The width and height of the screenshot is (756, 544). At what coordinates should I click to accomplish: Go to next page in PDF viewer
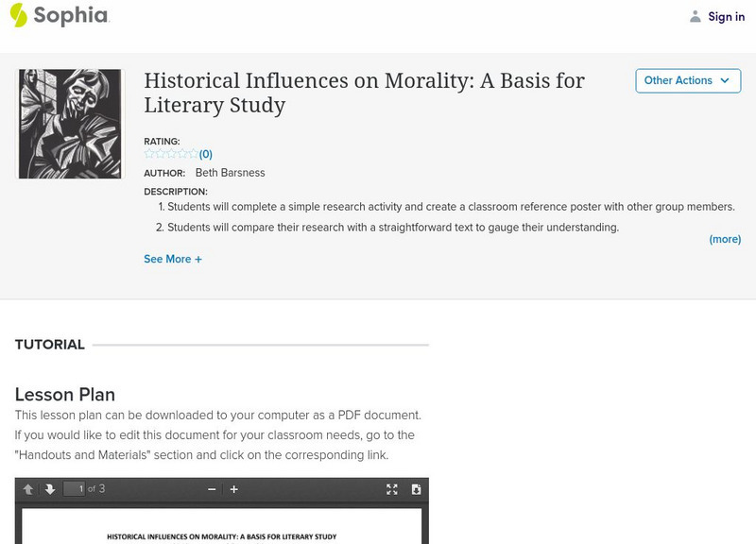click(50, 489)
